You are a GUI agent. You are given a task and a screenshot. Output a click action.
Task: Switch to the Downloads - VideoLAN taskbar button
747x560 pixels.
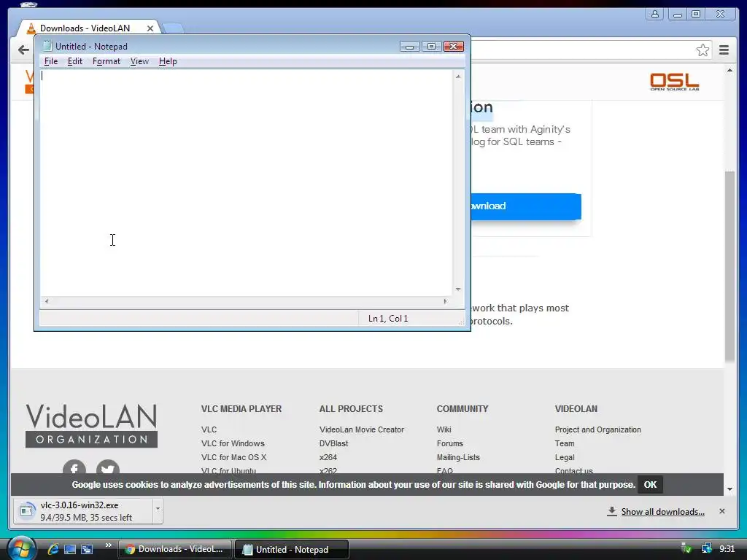point(175,549)
